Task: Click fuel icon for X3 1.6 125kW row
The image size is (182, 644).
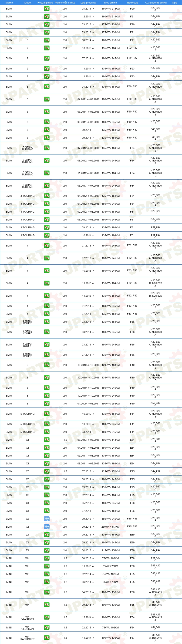Action: [47, 471]
